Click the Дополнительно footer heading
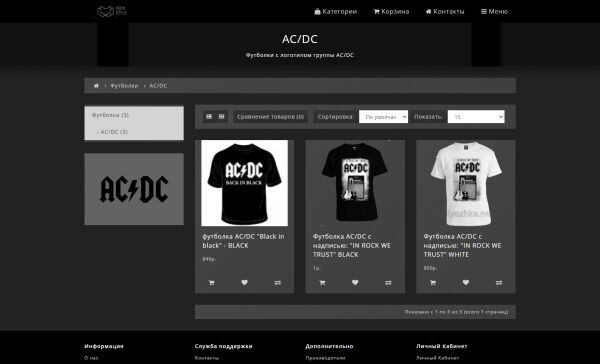The image size is (600, 364). click(329, 346)
